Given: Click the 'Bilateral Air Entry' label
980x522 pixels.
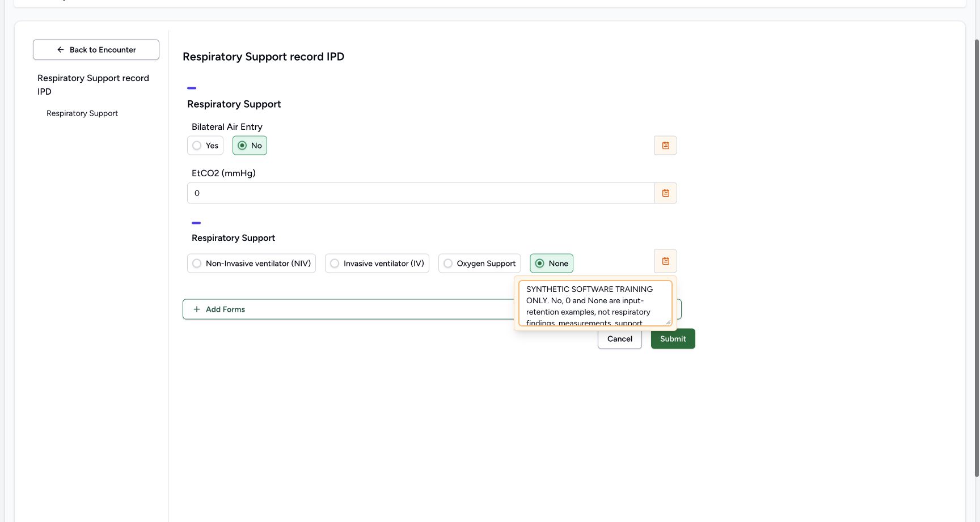Looking at the screenshot, I should coord(227,127).
